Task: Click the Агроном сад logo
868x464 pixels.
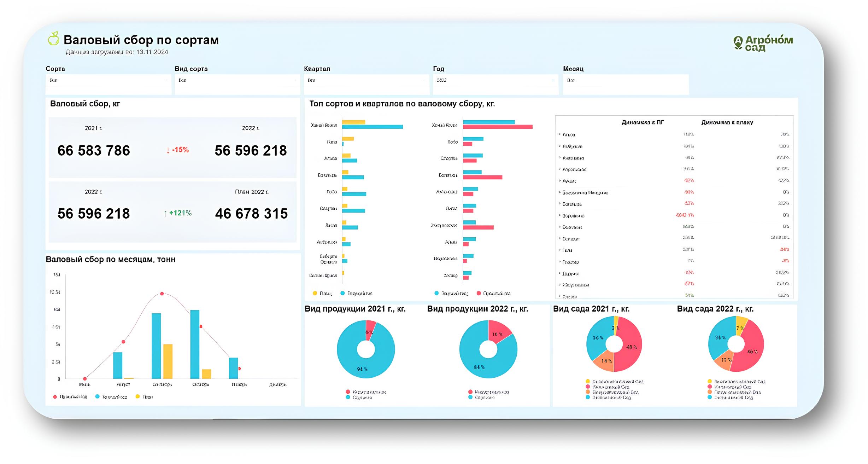Action: (763, 43)
